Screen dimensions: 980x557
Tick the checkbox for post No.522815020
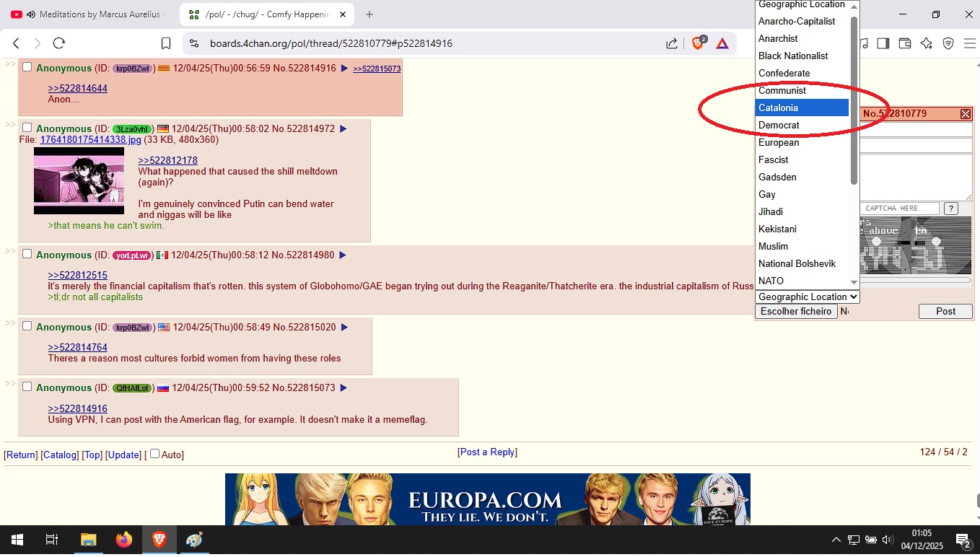[x=27, y=326]
